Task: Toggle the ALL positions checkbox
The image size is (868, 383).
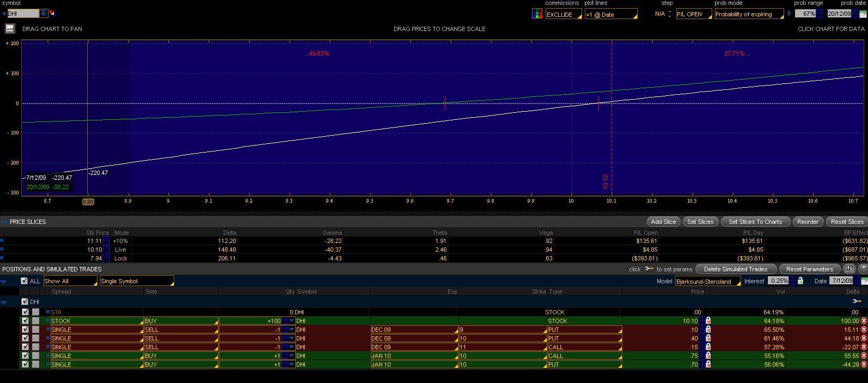Action: (x=24, y=281)
